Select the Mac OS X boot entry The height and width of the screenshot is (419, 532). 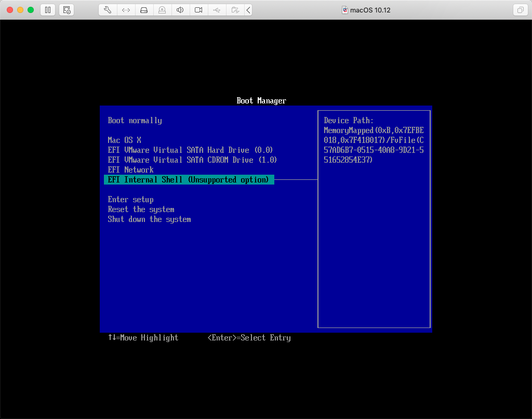coord(124,140)
